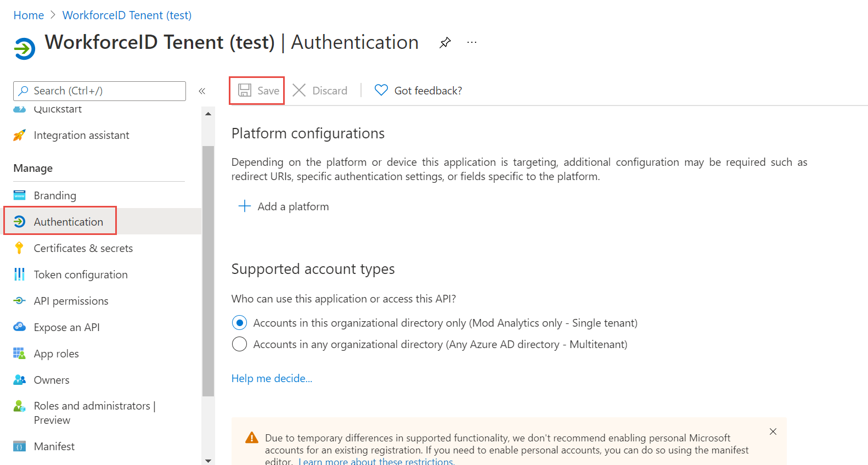Click the Quickstart item in sidebar

[57, 109]
